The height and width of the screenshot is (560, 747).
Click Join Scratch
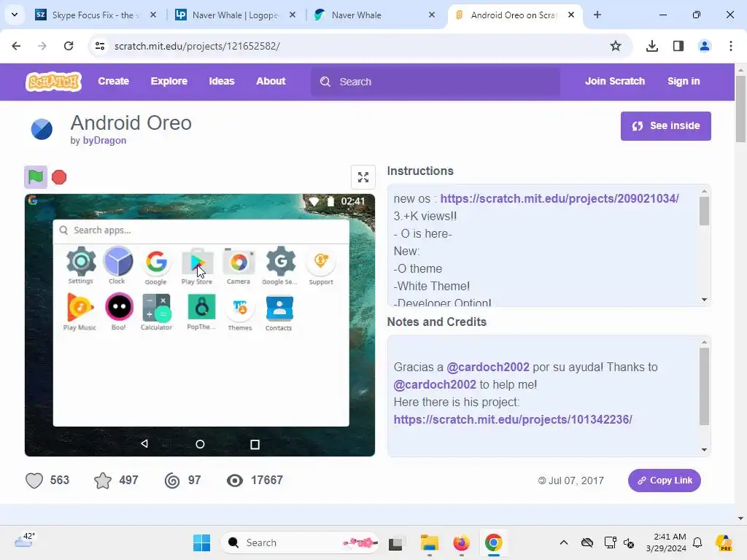click(615, 82)
